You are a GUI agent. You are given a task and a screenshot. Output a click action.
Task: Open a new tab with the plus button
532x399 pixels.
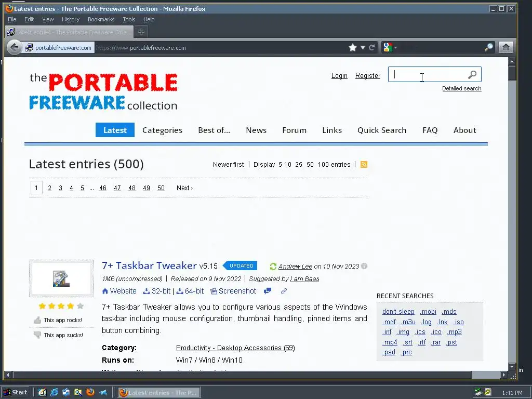141,32
